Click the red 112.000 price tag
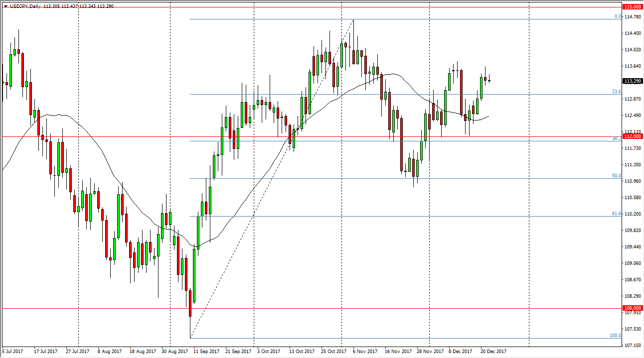 633,136
